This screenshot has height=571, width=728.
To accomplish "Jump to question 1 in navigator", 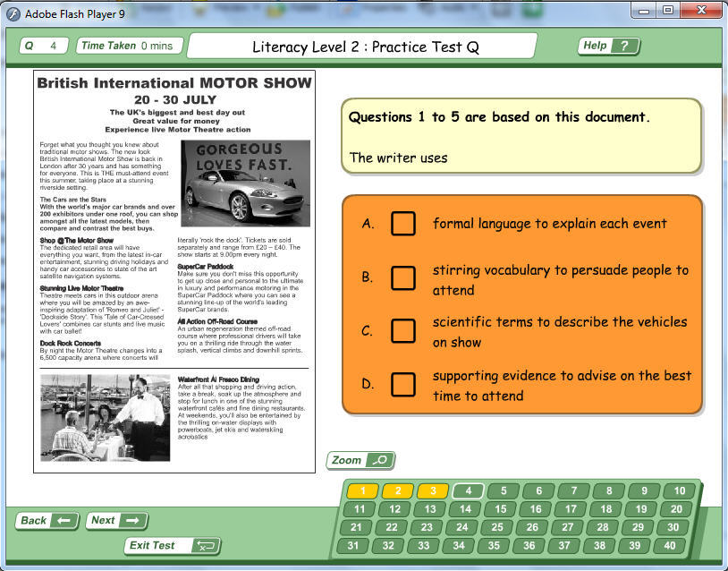I will (x=362, y=490).
